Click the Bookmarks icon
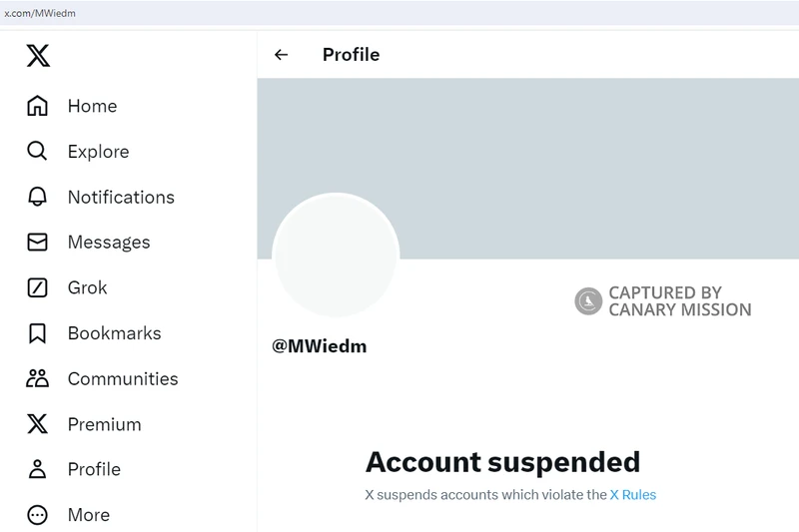799x532 pixels. click(37, 333)
